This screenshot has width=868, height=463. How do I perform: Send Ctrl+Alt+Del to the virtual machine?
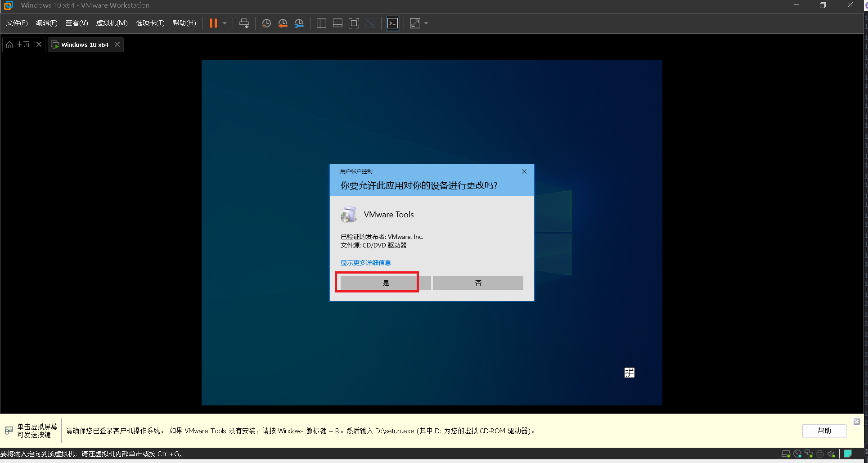244,23
